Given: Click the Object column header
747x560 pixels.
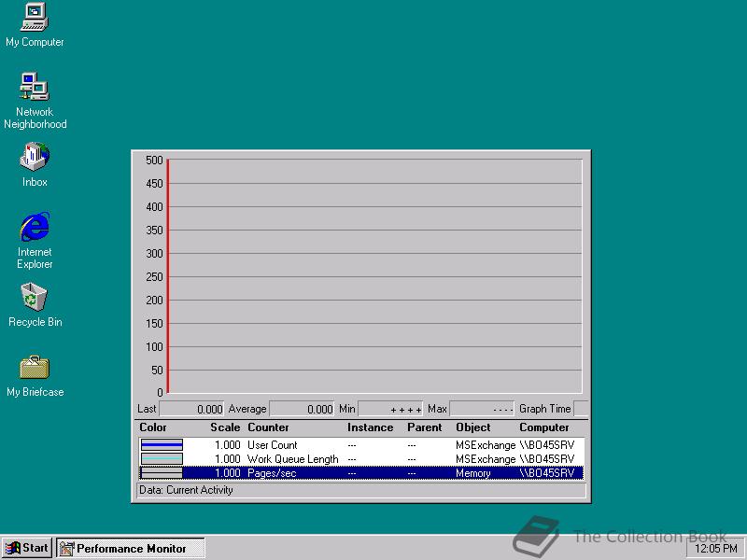Looking at the screenshot, I should click(473, 427).
